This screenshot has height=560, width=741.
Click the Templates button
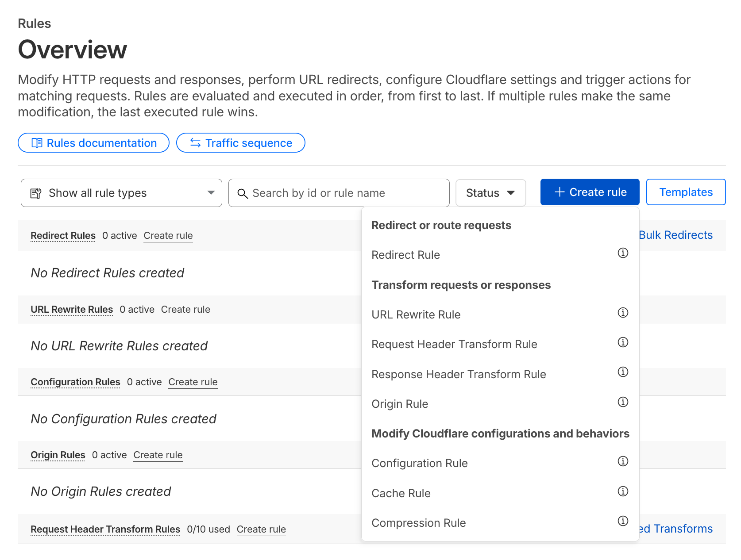(686, 192)
